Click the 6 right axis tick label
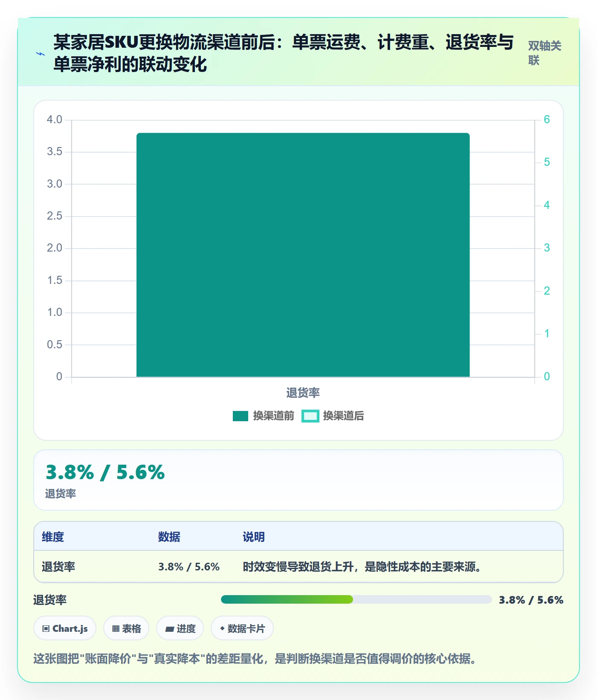 547,119
